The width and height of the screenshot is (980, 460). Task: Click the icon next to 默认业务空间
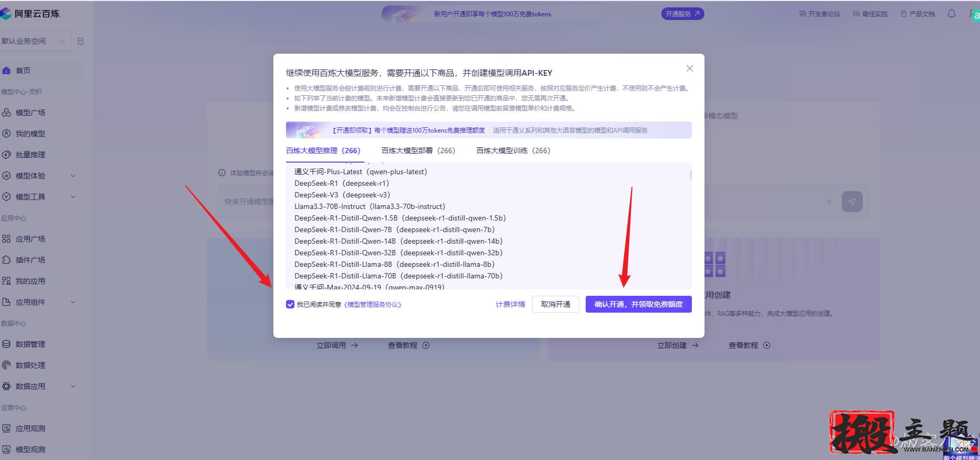tap(80, 41)
